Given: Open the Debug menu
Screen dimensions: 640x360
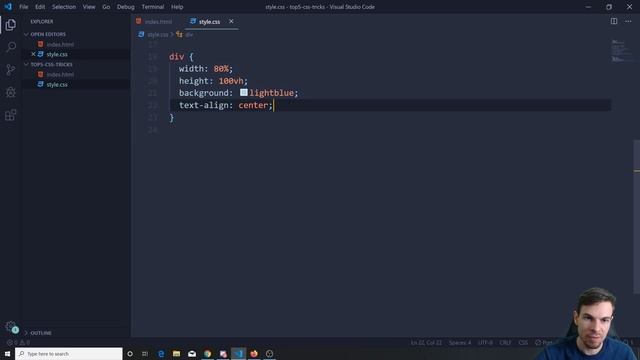Looking at the screenshot, I should 125,7.
